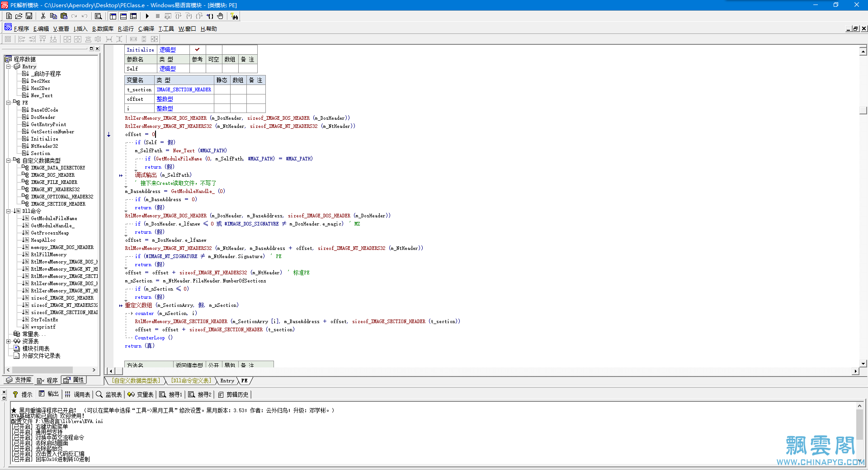The height and width of the screenshot is (470, 868).
Task: Click the 参考 checkmark cell of Initialize
Action: point(198,50)
